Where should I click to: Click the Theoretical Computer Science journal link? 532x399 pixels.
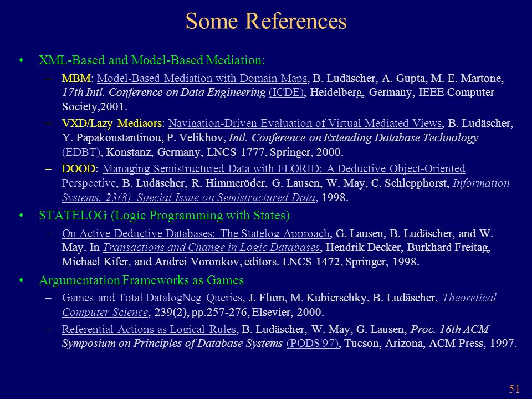pyautogui.click(x=279, y=305)
